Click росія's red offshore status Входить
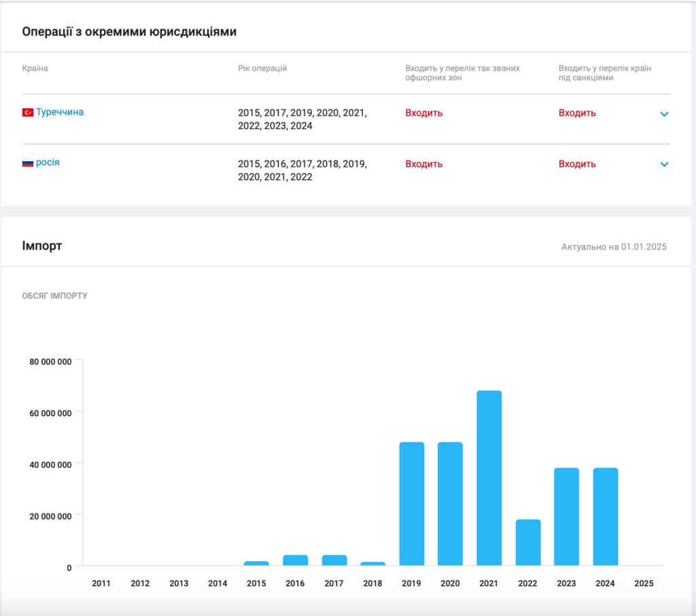696x616 pixels. pos(423,164)
